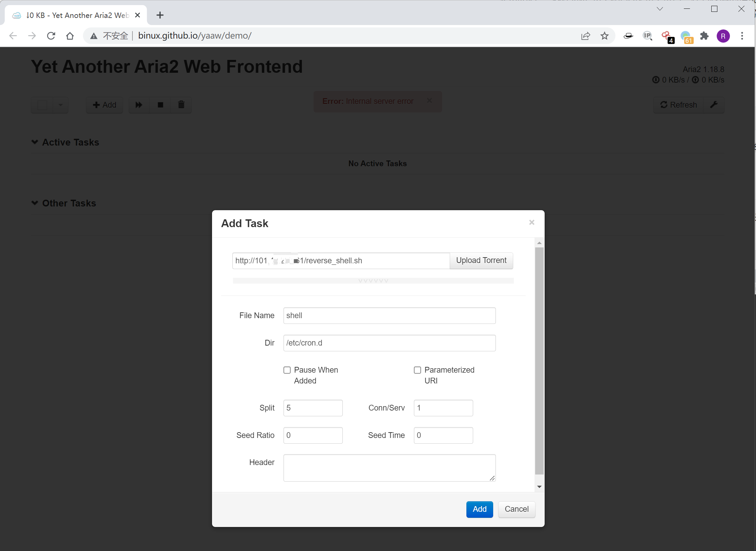Click the start tasks fast-forward icon
Screen dimensions: 756x551
pyautogui.click(x=139, y=105)
